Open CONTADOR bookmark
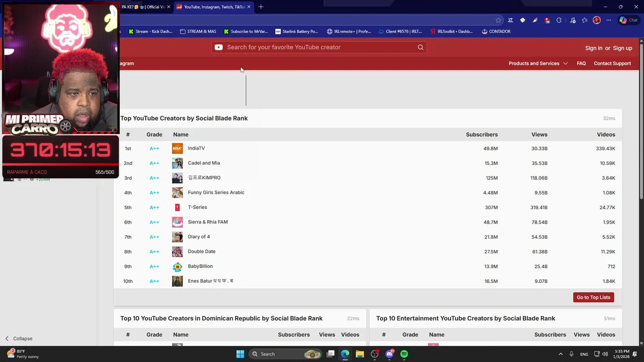Screen dimensions: 644x362 pos(496,31)
